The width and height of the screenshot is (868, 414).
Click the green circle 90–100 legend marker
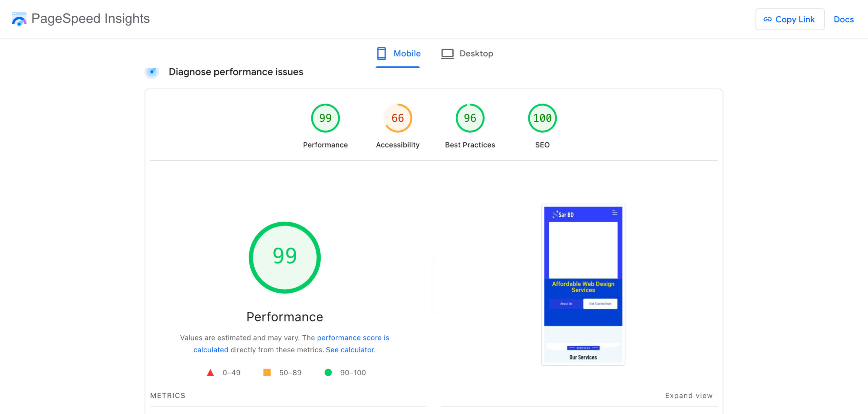click(328, 373)
